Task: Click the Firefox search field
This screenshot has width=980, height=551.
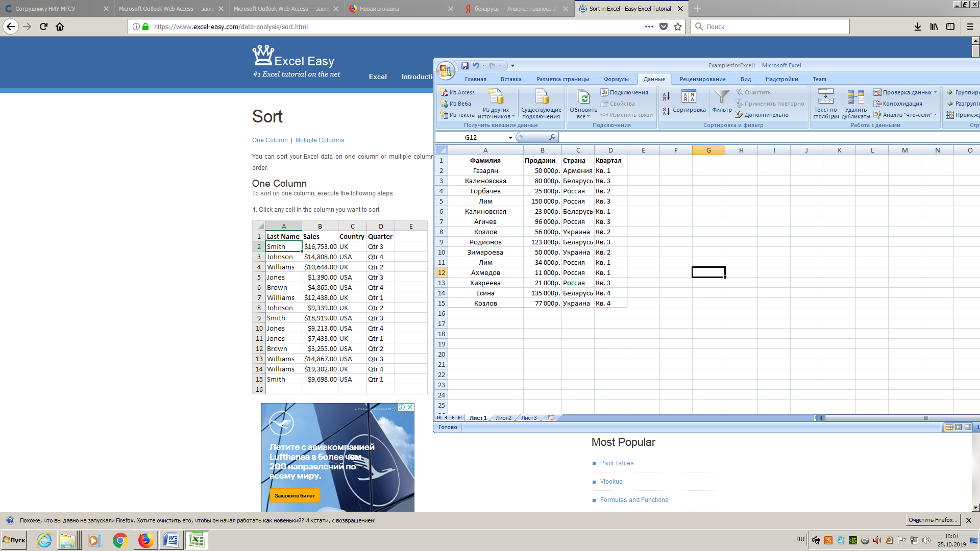Action: [x=770, y=27]
